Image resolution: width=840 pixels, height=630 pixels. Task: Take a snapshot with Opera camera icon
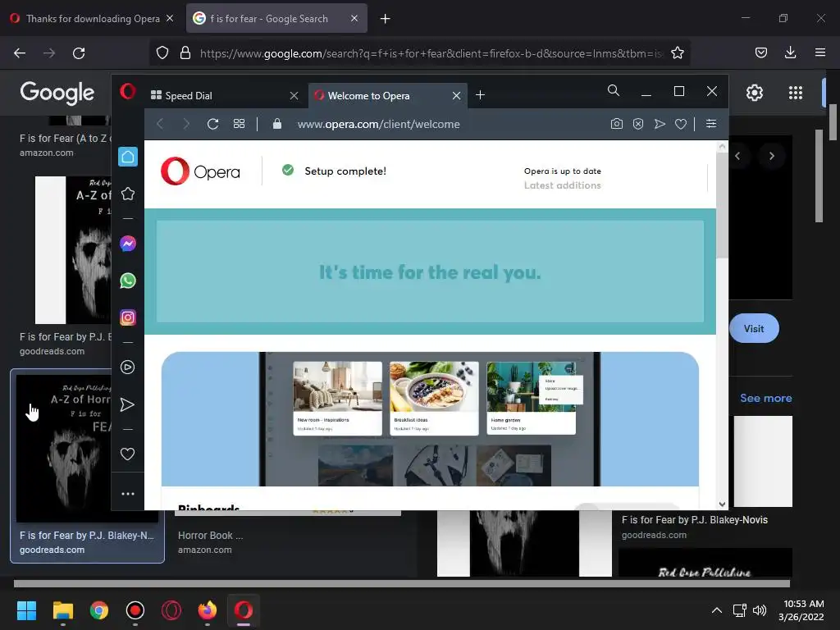(x=617, y=125)
